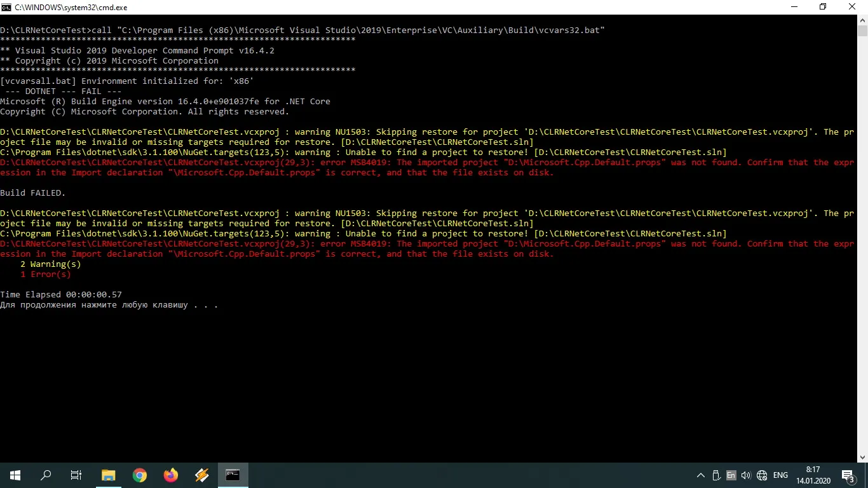Click 'Microsoft (R) Build Engine version 16.4.0' line
The image size is (868, 488).
[165, 102]
